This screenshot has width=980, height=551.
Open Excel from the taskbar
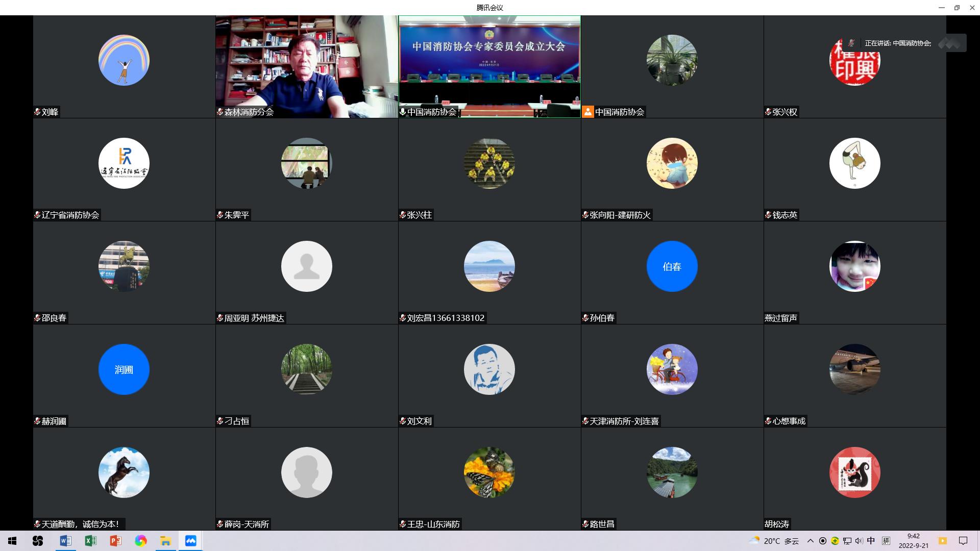click(x=90, y=541)
